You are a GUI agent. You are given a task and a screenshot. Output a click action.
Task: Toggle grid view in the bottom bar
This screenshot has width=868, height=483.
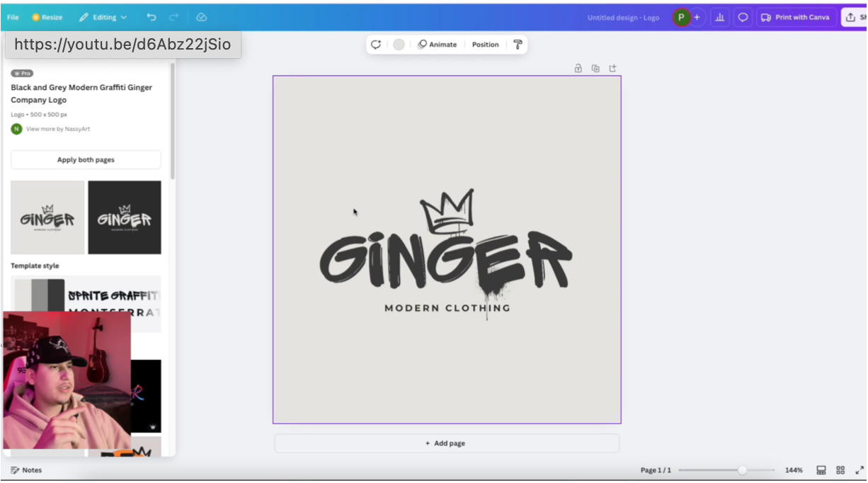pyautogui.click(x=840, y=470)
